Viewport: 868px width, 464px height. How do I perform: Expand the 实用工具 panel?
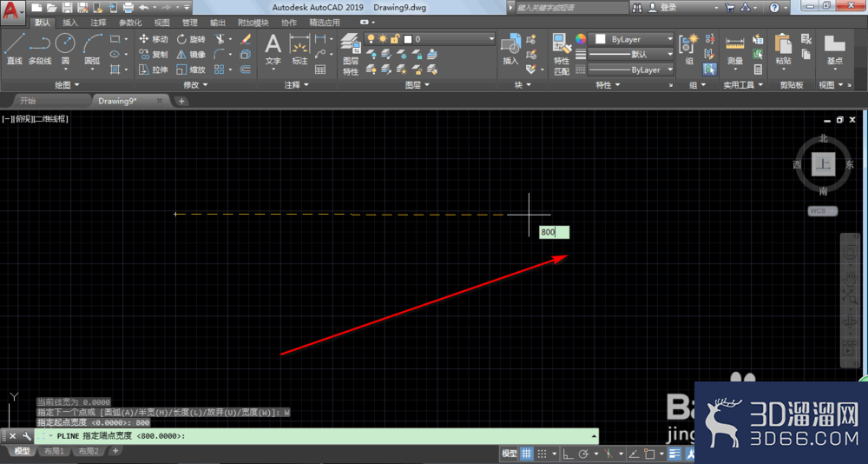744,85
